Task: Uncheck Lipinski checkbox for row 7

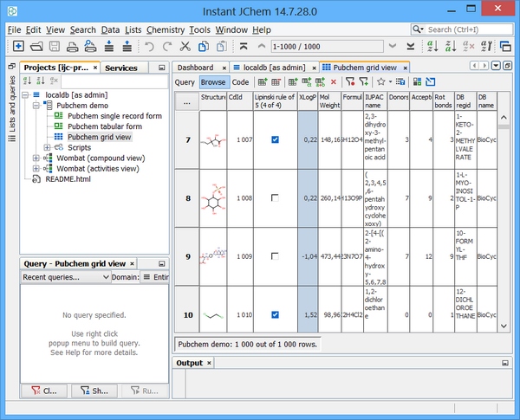Action: coord(275,139)
